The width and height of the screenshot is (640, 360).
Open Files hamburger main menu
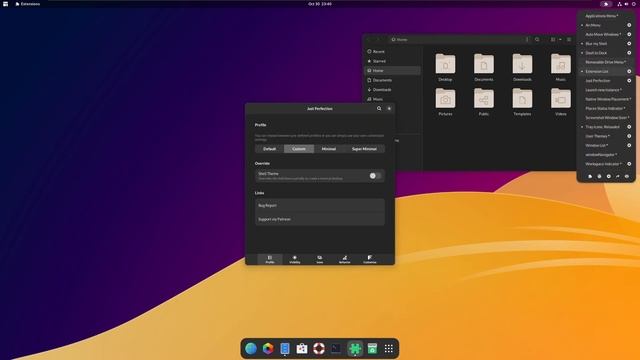point(569,40)
